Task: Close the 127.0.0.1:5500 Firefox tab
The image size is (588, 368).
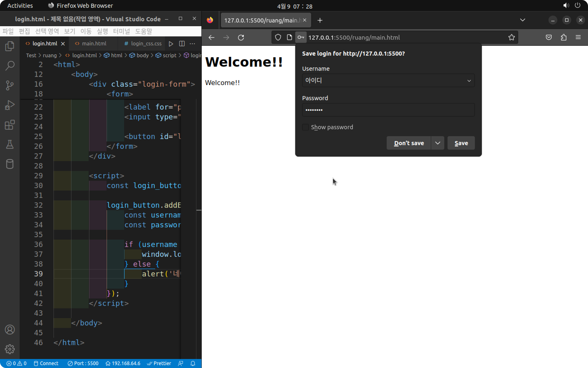Action: click(x=304, y=20)
